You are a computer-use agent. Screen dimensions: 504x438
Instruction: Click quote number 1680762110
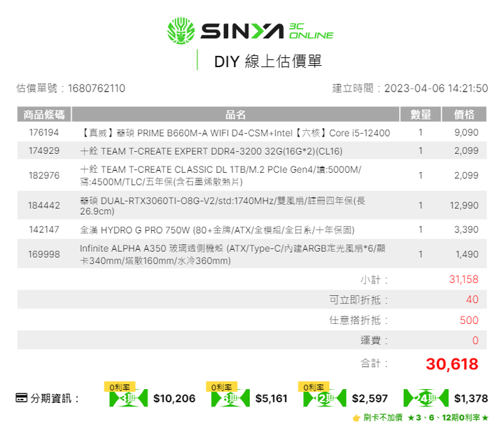97,88
